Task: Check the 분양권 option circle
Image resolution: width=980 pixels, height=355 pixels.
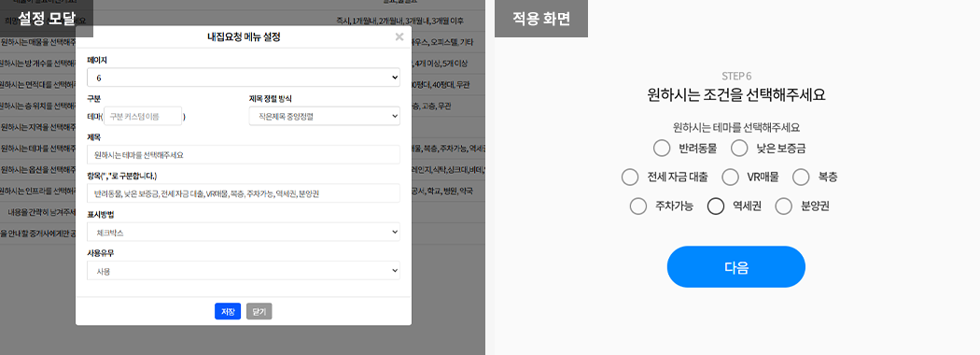Action: 784,206
